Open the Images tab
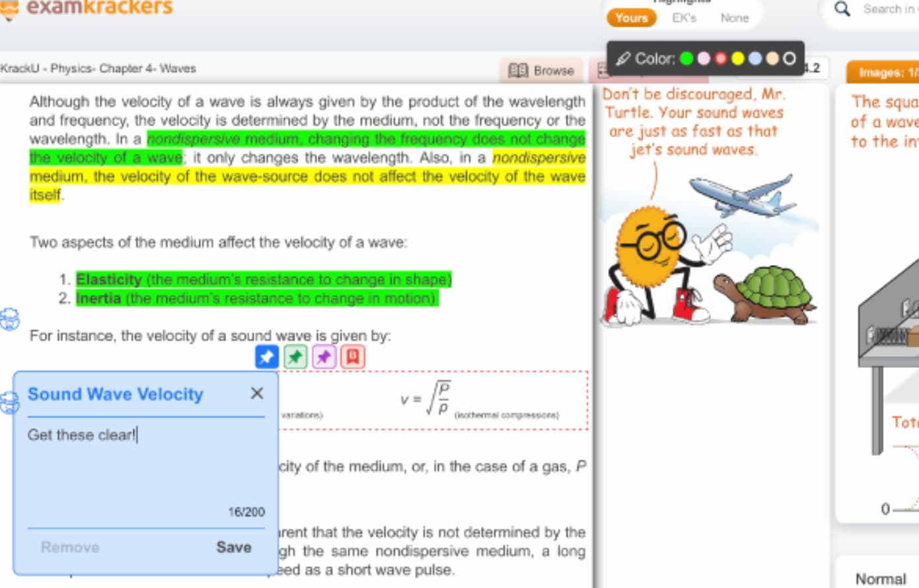 click(x=883, y=72)
